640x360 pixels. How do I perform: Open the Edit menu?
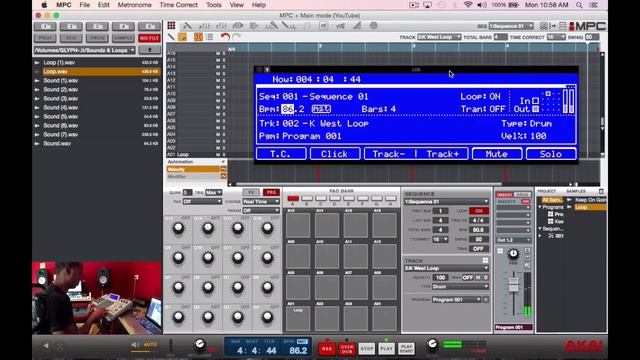(x=104, y=5)
